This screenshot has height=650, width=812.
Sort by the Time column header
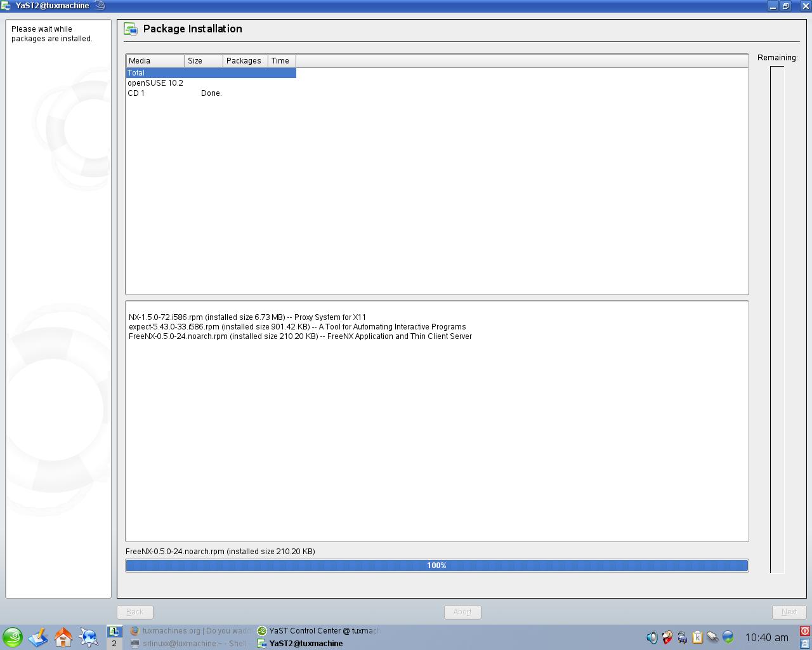click(282, 61)
